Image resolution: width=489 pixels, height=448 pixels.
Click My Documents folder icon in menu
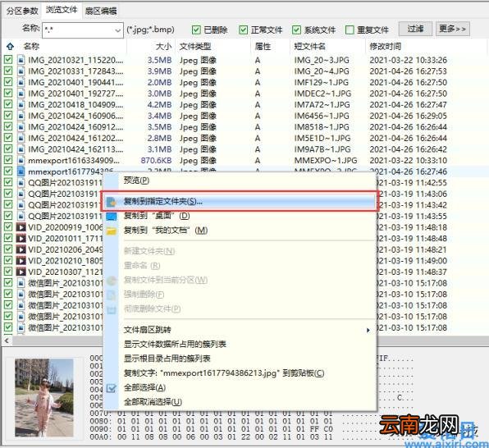(112, 231)
